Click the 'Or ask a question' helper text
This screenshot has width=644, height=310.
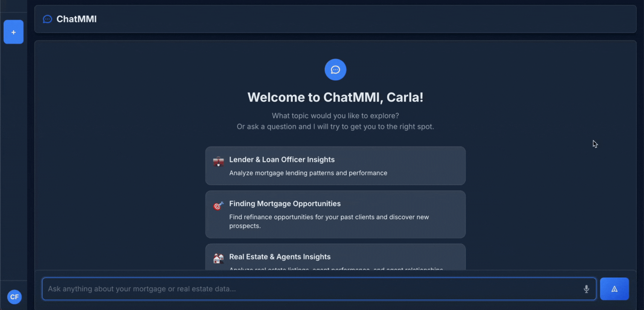pos(335,127)
